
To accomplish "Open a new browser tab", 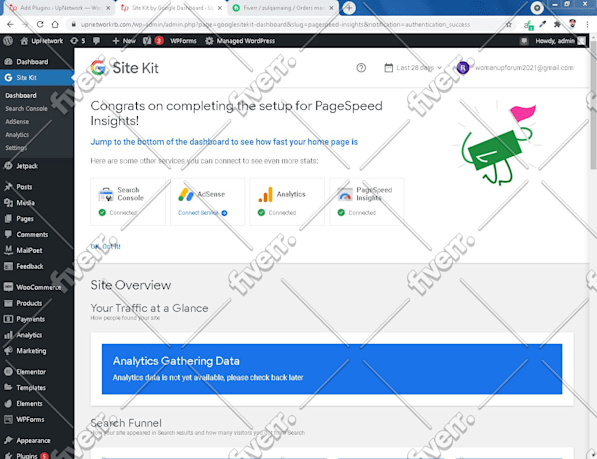I will pos(349,8).
